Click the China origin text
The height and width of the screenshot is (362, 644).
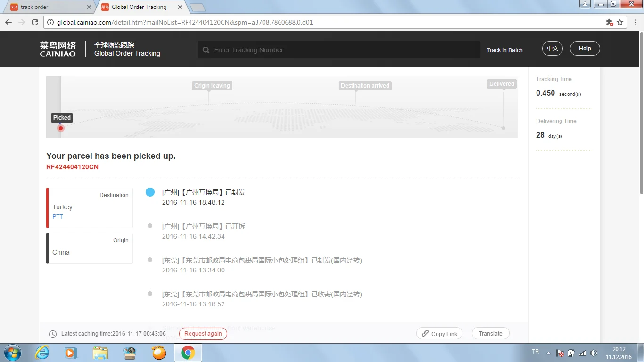(x=61, y=252)
